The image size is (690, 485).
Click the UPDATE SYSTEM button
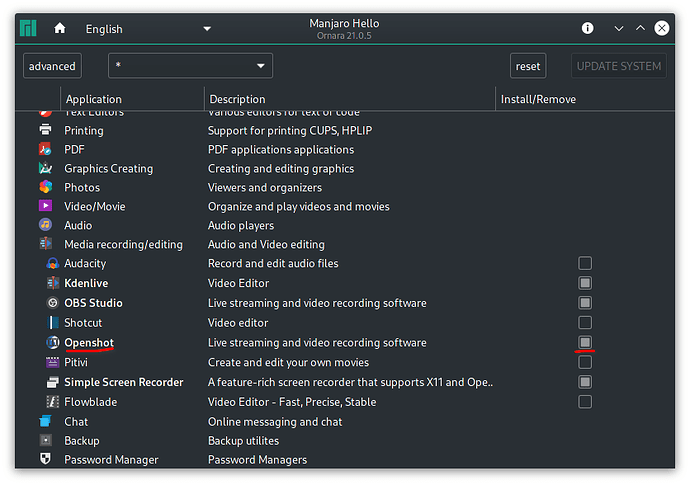(619, 66)
